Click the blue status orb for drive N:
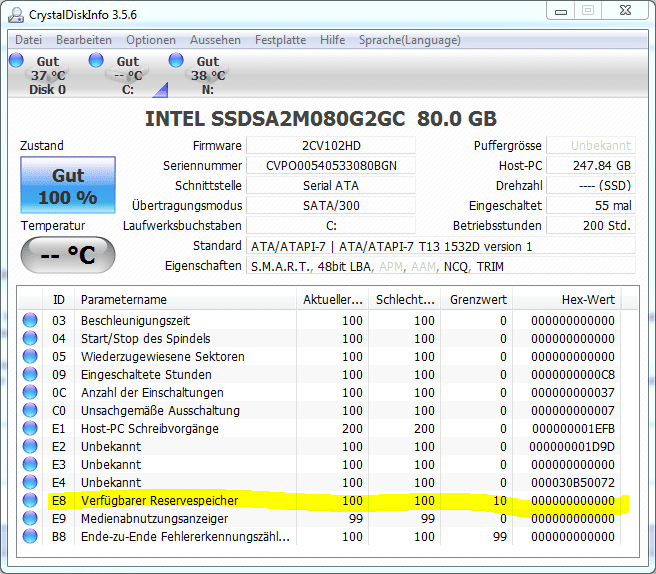The width and height of the screenshot is (656, 574). point(176,60)
